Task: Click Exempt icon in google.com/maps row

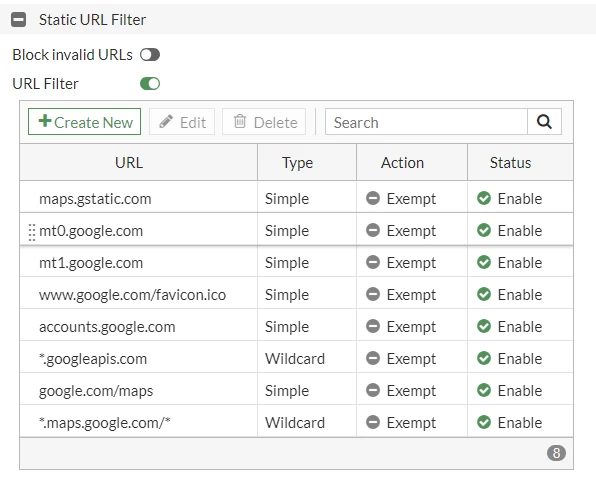Action: [x=373, y=390]
